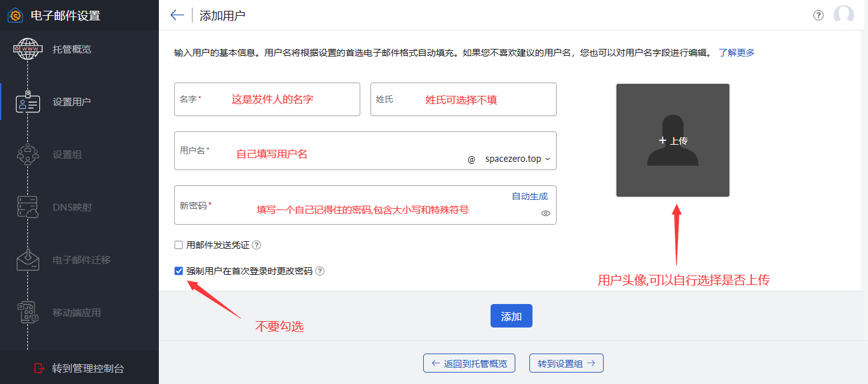
Task: Open the 了解更多 link
Action: coord(736,53)
